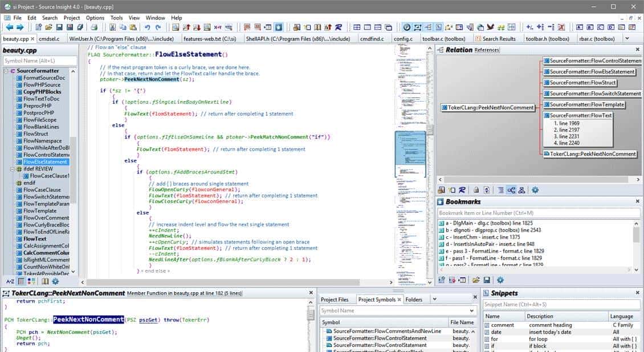
Task: Click the Bookmark Item search field
Action: pos(537,213)
